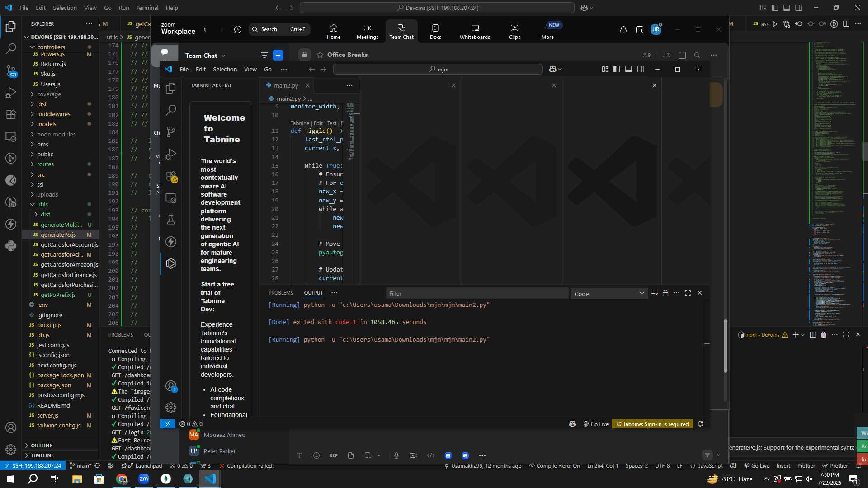Click minimap of main2.py editor
The image size is (868, 488).
pyautogui.click(x=350, y=131)
